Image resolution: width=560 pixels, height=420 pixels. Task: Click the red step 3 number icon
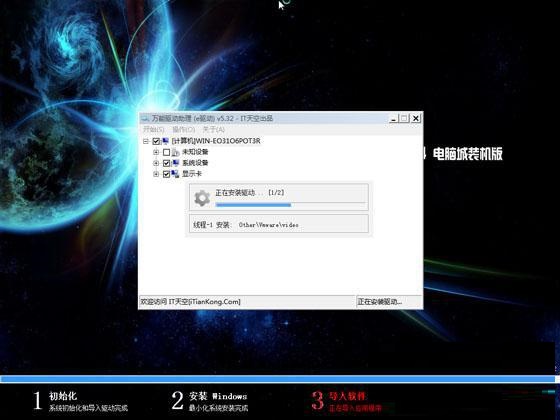[318, 400]
